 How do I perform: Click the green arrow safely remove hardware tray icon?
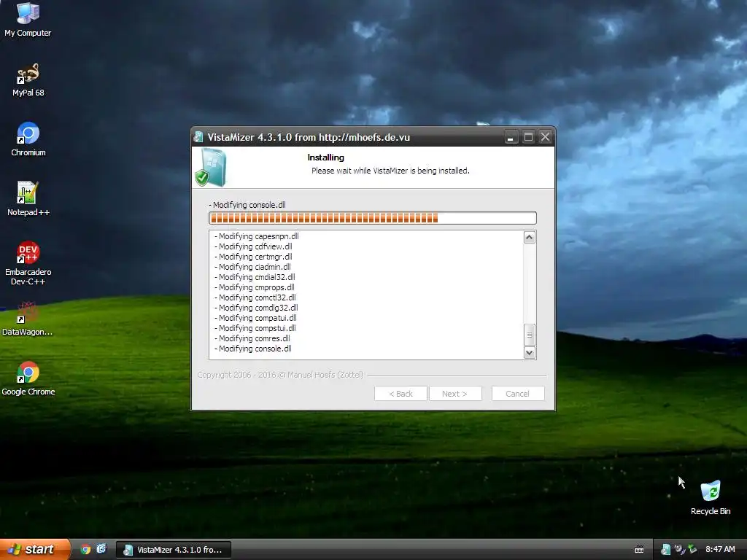coord(692,550)
